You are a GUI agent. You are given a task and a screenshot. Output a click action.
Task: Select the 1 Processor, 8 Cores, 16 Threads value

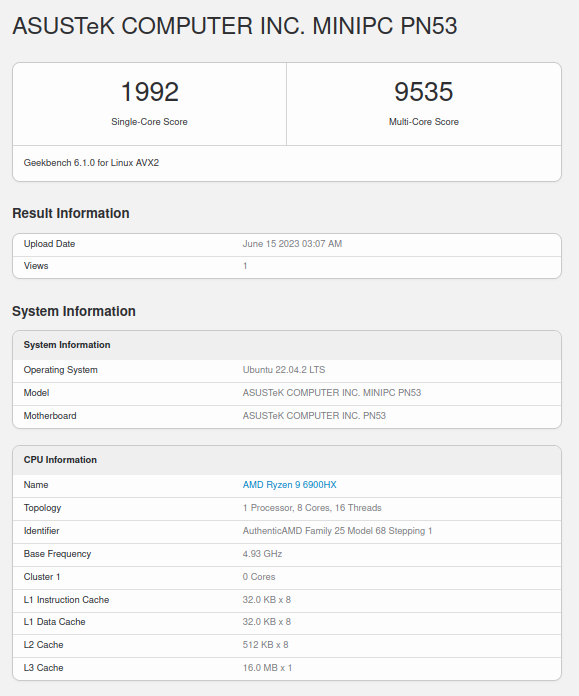click(x=312, y=508)
